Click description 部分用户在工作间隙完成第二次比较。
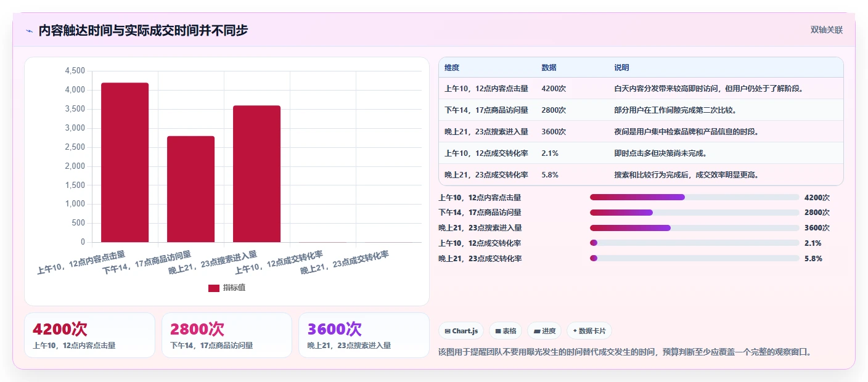Image resolution: width=868 pixels, height=382 pixels. (676, 110)
